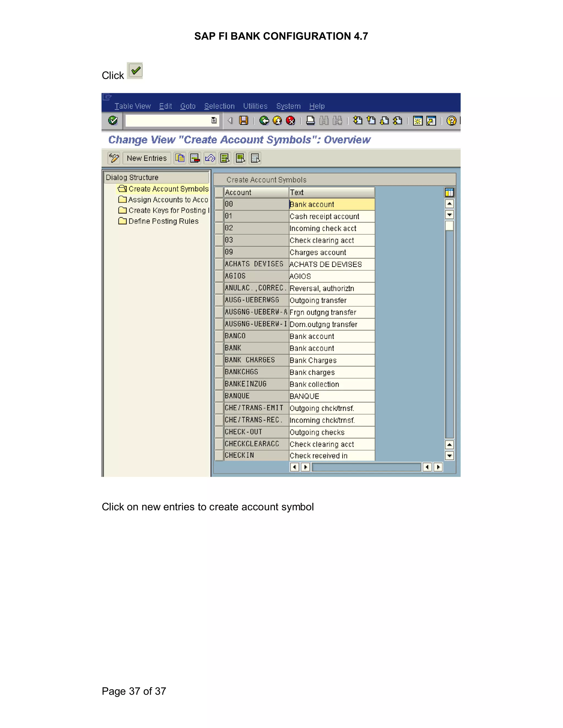The height and width of the screenshot is (728, 563).
Task: Click the Select All icon
Action: [225, 158]
